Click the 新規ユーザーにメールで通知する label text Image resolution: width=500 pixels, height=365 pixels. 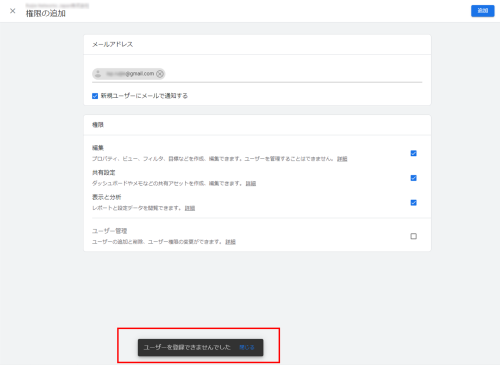point(144,96)
